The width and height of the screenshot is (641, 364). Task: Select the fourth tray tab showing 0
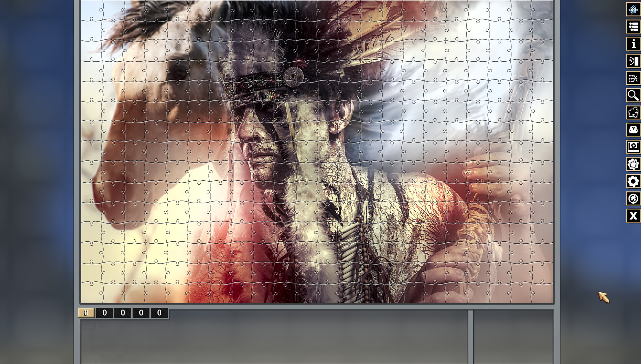click(141, 313)
